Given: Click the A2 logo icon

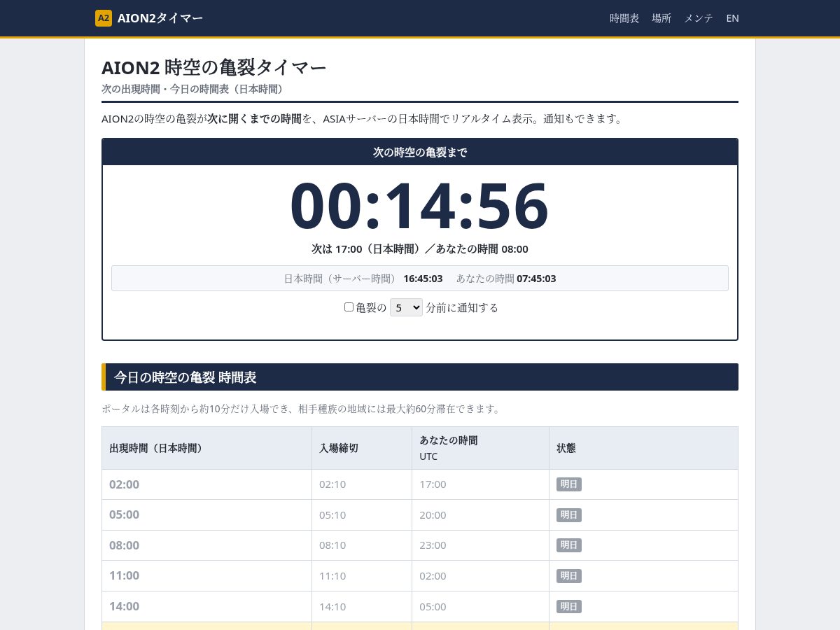Looking at the screenshot, I should (x=104, y=18).
